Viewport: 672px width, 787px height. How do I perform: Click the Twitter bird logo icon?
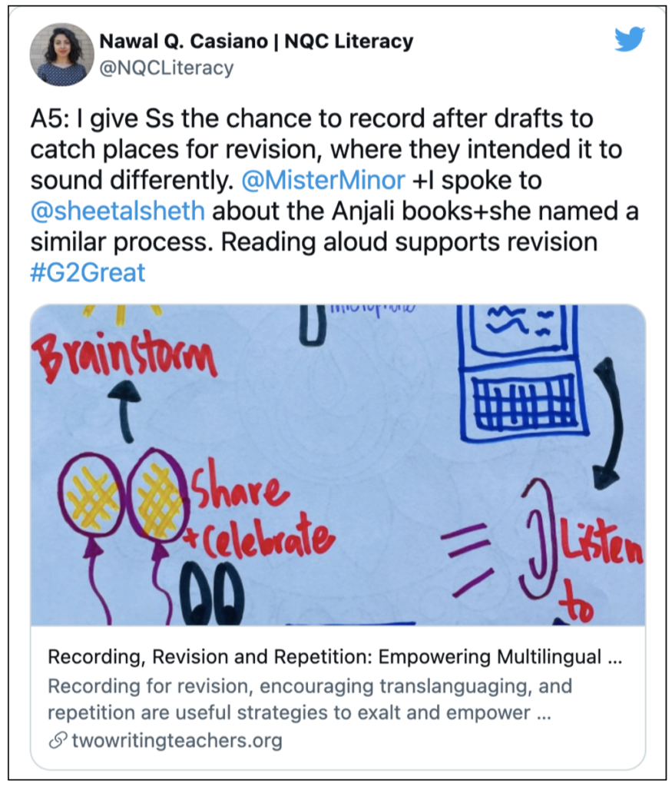[x=629, y=39]
